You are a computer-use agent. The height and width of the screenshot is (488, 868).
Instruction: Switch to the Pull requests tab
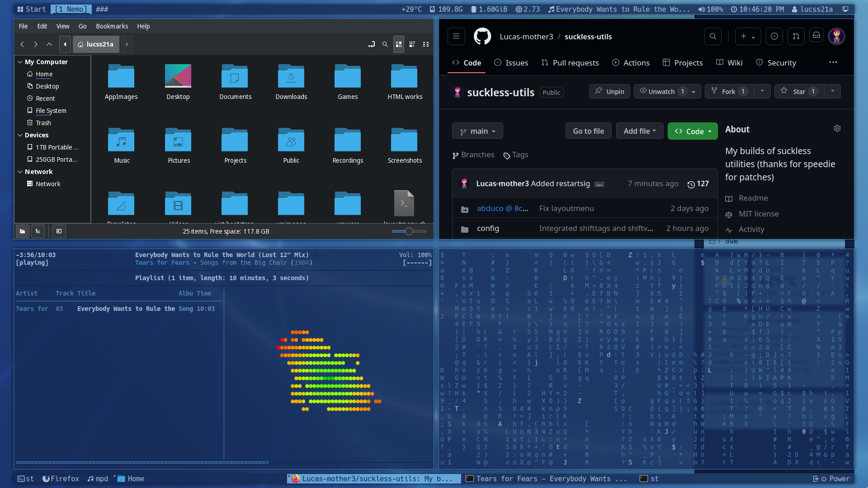570,63
